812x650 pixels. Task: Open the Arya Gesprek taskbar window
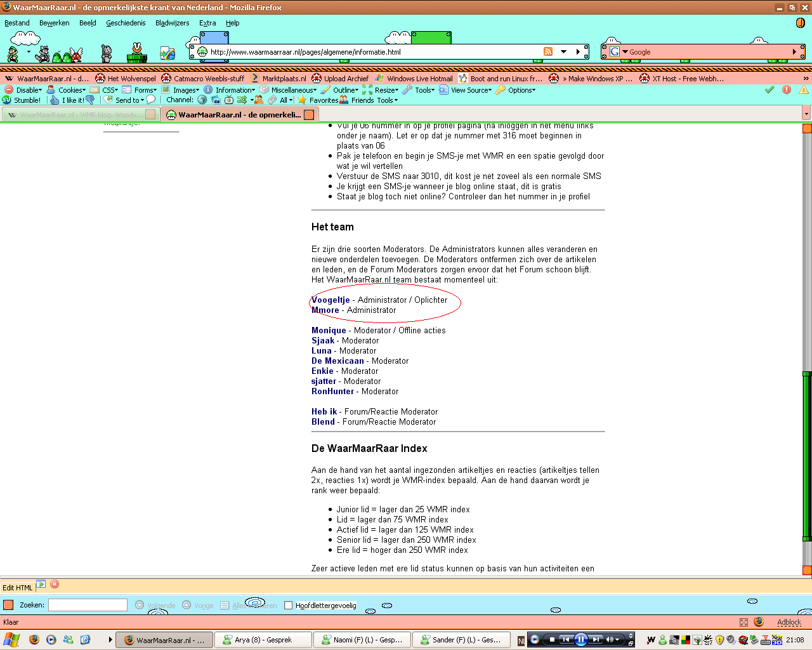pos(263,640)
